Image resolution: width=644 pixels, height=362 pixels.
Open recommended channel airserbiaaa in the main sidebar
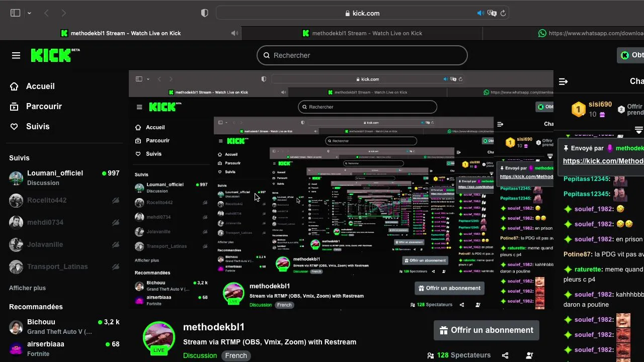tap(64, 348)
